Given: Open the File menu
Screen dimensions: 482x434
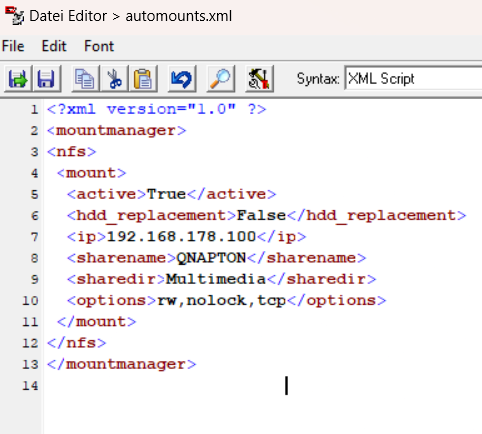Looking at the screenshot, I should pyautogui.click(x=13, y=46).
